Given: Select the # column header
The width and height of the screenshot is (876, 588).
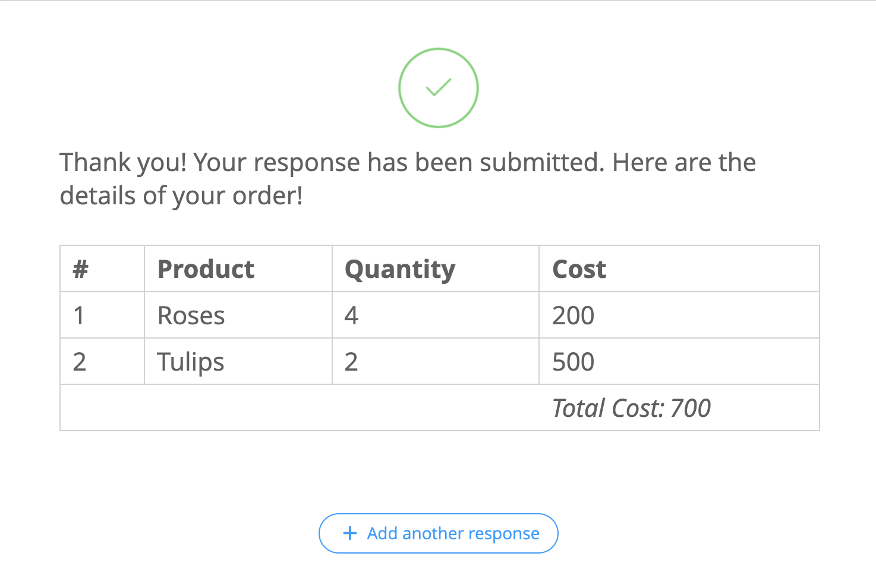Looking at the screenshot, I should [81, 269].
